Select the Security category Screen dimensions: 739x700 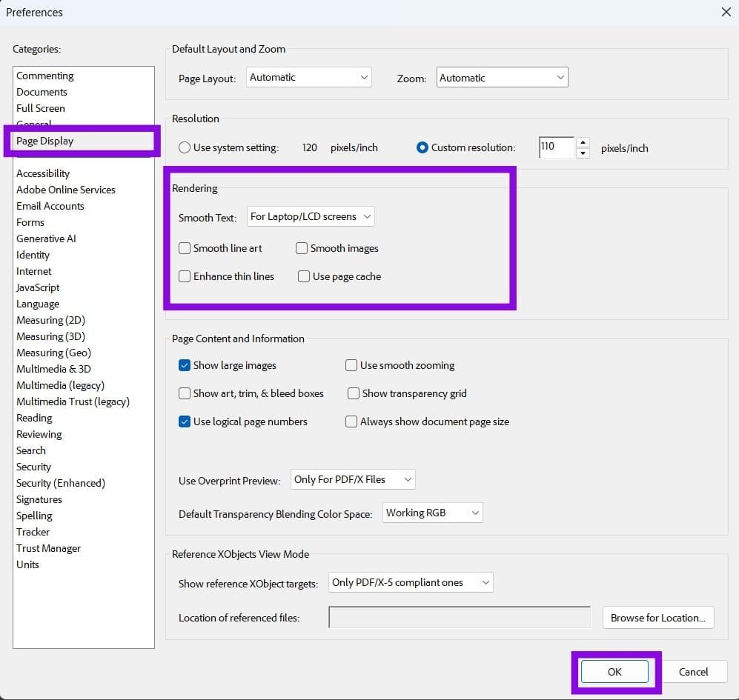pyautogui.click(x=33, y=467)
